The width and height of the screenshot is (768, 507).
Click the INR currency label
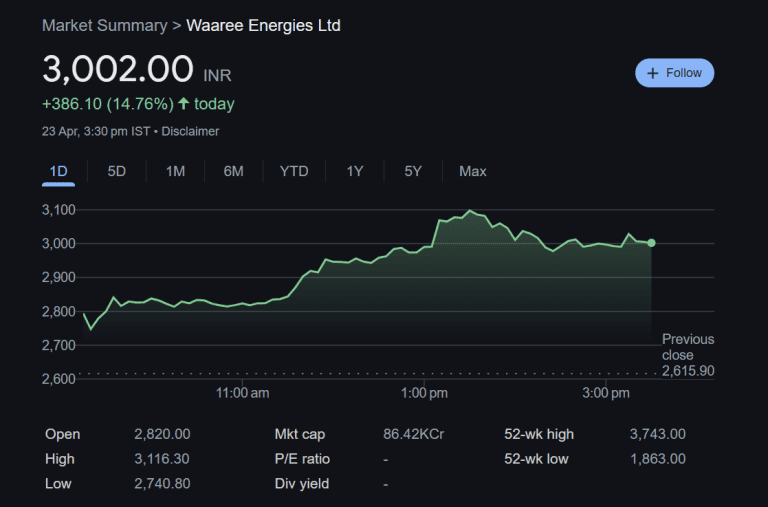pos(217,75)
